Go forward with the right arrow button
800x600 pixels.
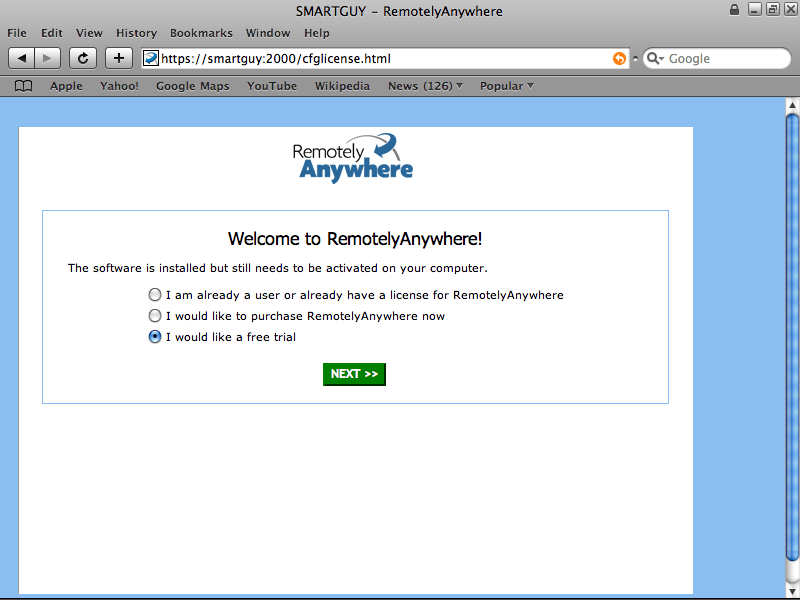(x=47, y=58)
